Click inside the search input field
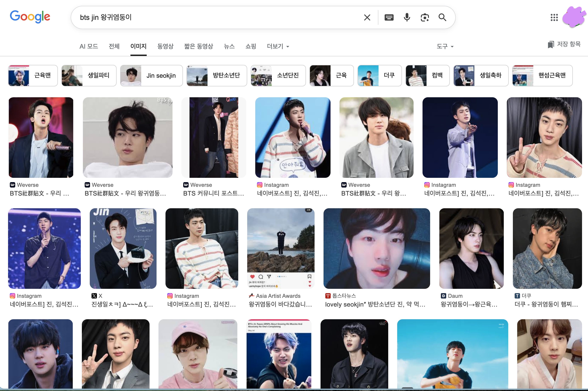Image resolution: width=588 pixels, height=391 pixels. pos(219,17)
